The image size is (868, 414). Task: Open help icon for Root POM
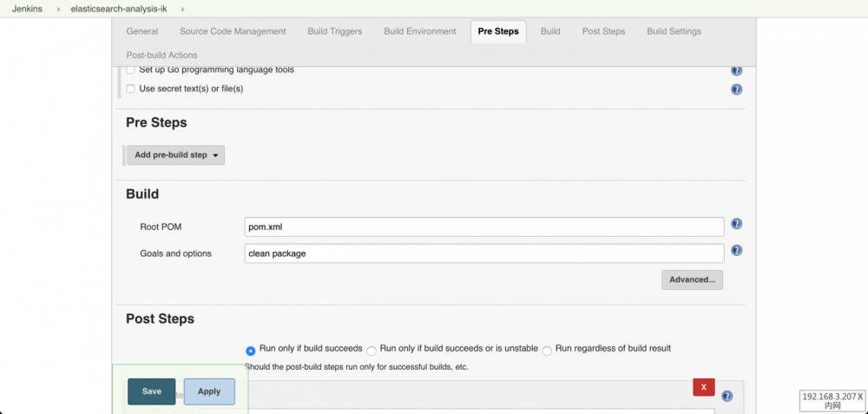(736, 224)
